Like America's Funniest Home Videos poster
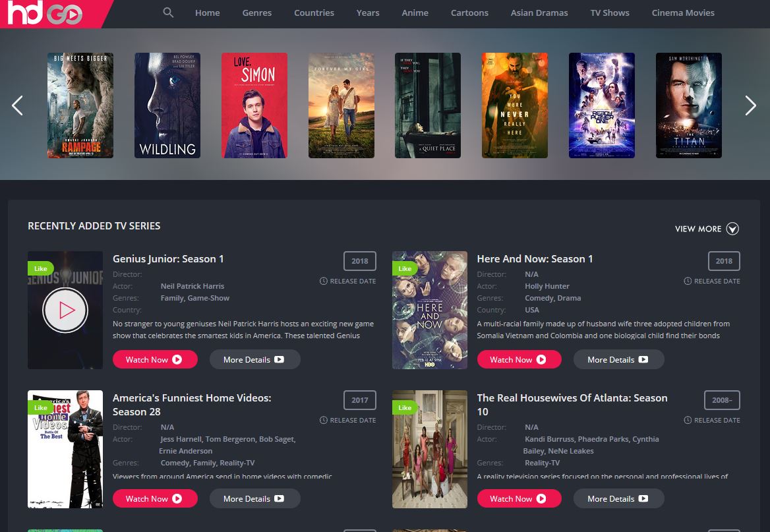Viewport: 770px width, 532px height. [41, 407]
